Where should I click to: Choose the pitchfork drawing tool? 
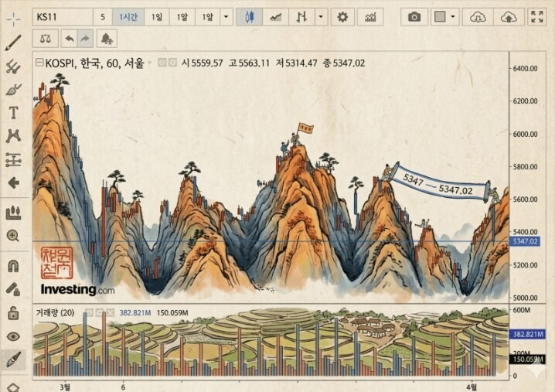(13, 66)
